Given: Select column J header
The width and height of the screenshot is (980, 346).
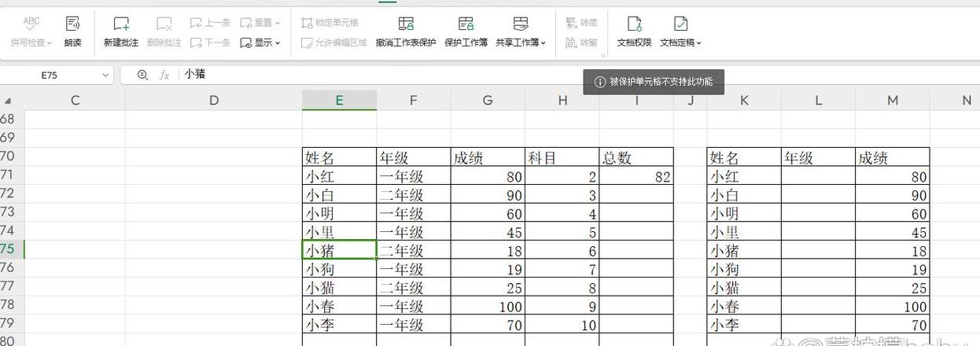Looking at the screenshot, I should coord(690,101).
